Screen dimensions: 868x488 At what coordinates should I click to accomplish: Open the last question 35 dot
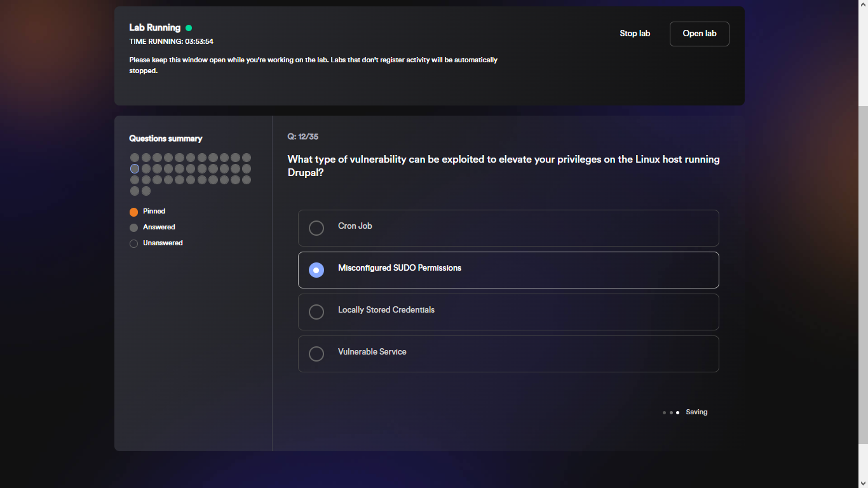tap(146, 191)
